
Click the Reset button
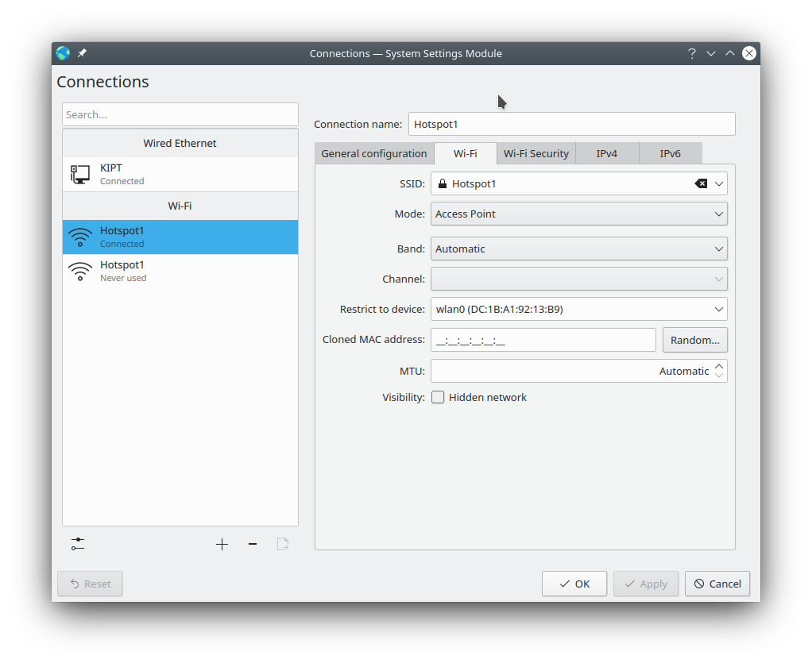(90, 584)
